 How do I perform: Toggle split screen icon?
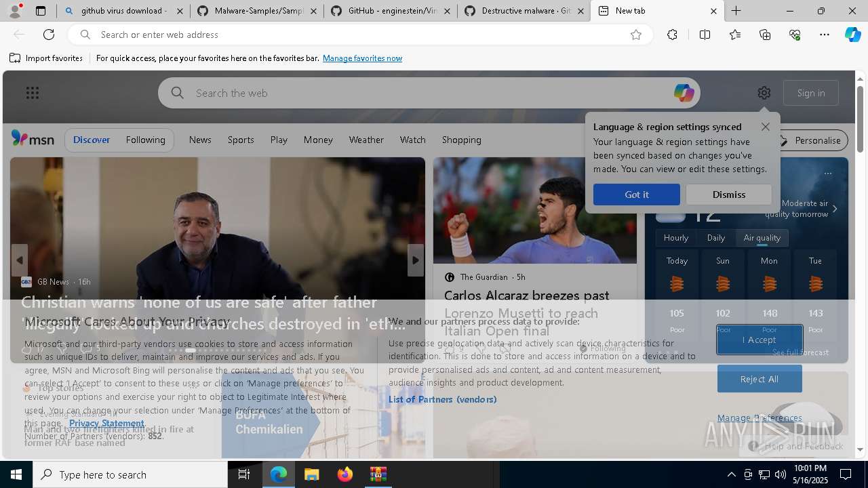[x=705, y=35]
